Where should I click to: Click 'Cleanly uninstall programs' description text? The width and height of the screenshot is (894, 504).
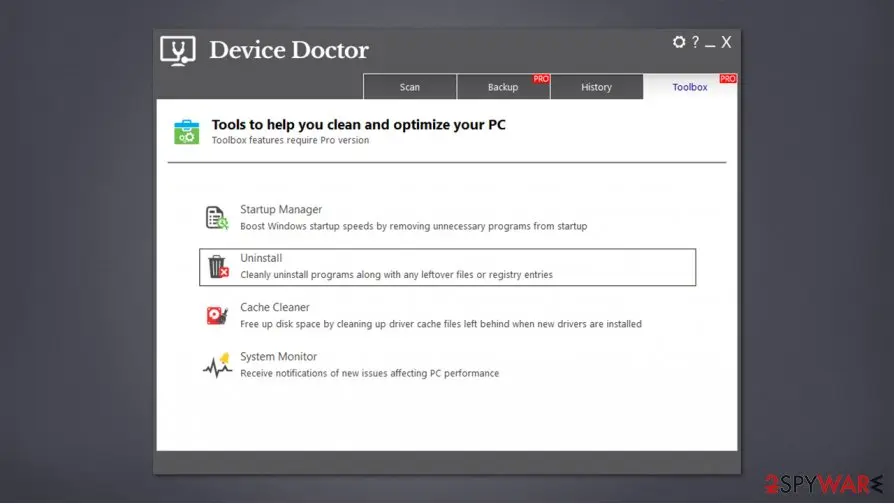(396, 275)
